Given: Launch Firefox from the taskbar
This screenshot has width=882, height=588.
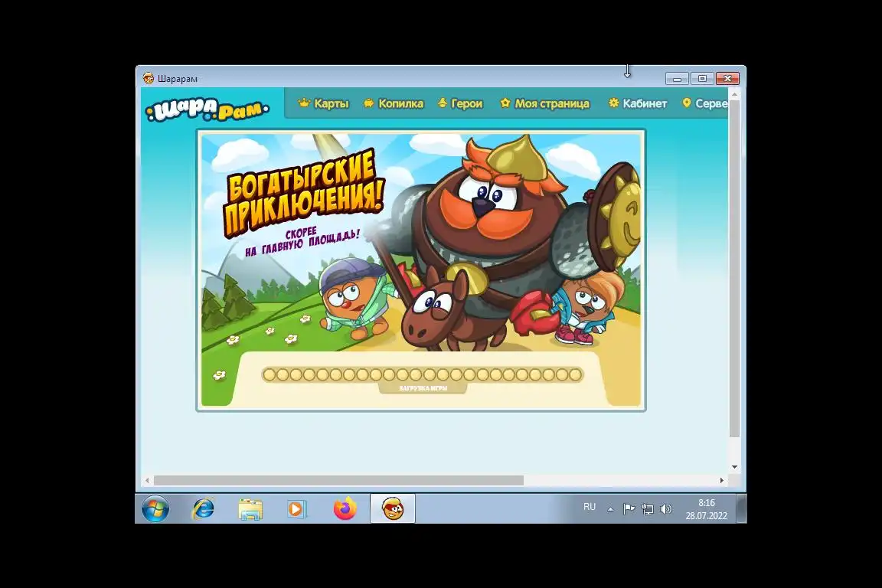Looking at the screenshot, I should (x=345, y=509).
